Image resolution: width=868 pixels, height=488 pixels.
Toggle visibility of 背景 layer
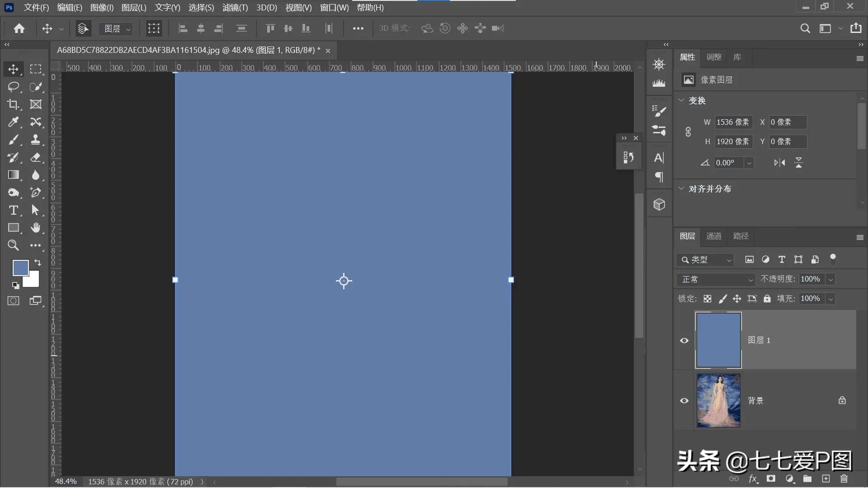click(684, 400)
